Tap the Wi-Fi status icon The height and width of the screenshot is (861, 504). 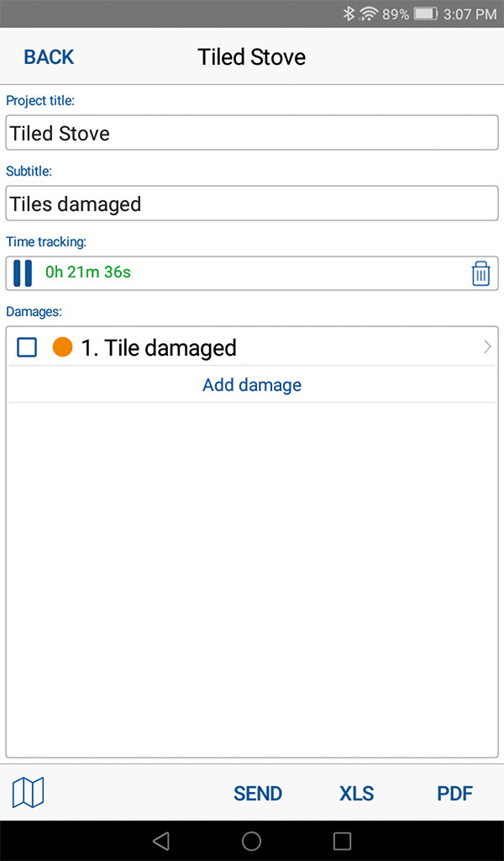click(368, 13)
